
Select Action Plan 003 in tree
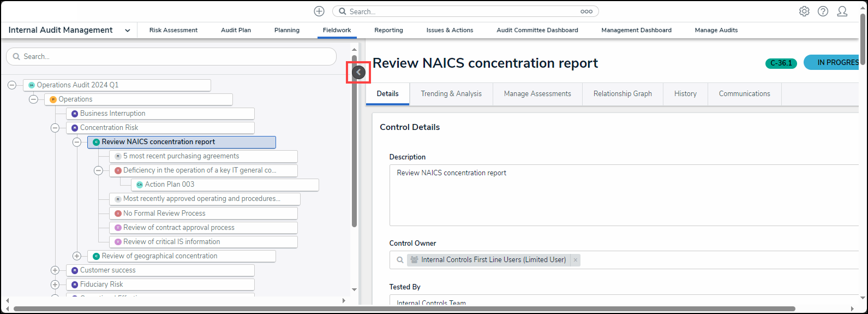(x=170, y=185)
